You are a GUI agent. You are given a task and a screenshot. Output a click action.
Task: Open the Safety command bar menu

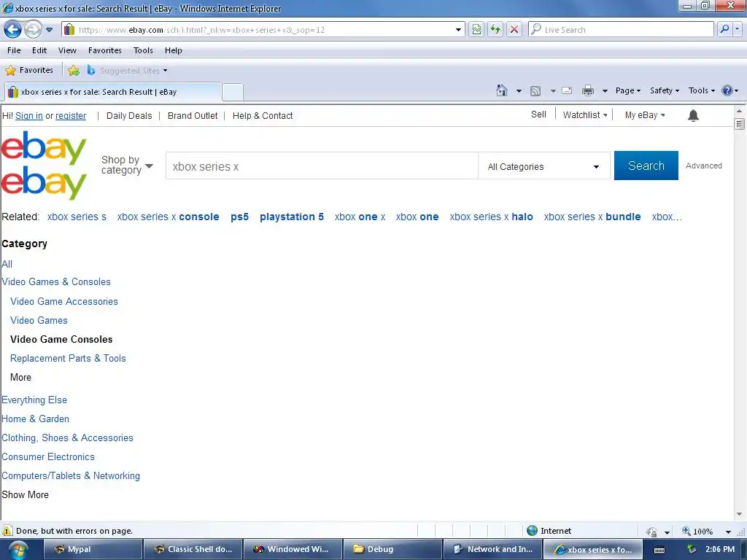(x=664, y=90)
